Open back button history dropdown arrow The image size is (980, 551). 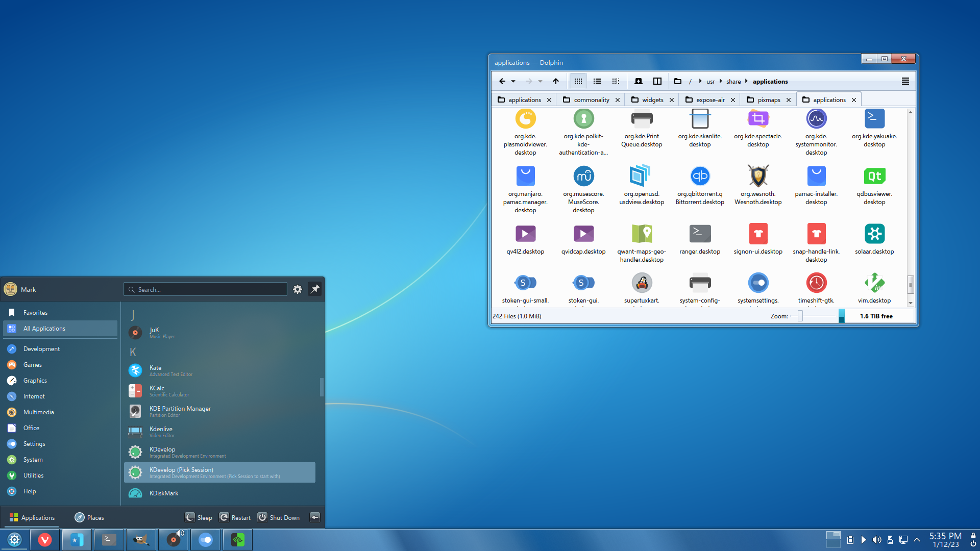click(x=513, y=81)
